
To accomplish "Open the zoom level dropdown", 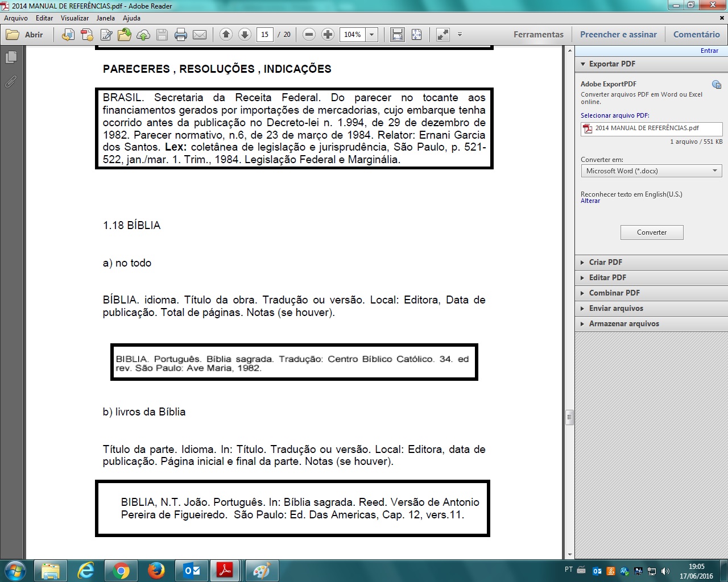I will tap(371, 35).
